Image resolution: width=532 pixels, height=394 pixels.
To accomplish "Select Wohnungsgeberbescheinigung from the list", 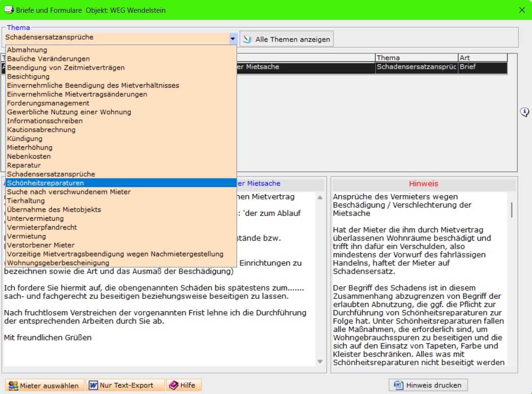I will click(121, 263).
